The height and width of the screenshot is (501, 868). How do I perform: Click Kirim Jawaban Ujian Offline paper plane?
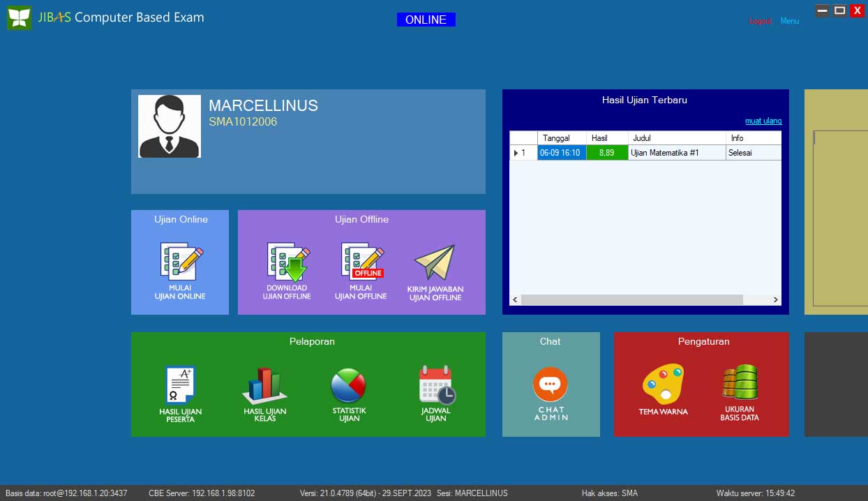(435, 271)
